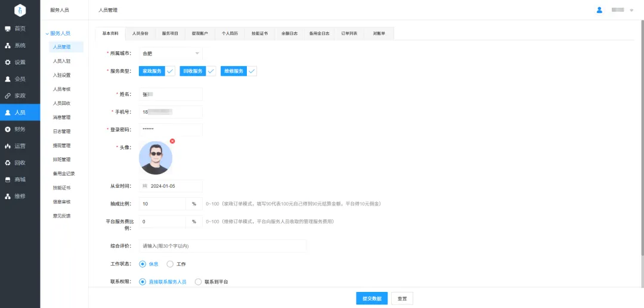Image resolution: width=644 pixels, height=308 pixels.
Task: Click the 提交数据 button
Action: click(371, 298)
